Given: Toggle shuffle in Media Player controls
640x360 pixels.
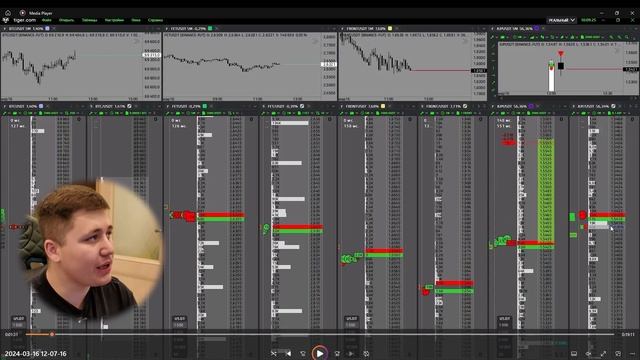Looking at the screenshot, I should (x=273, y=353).
